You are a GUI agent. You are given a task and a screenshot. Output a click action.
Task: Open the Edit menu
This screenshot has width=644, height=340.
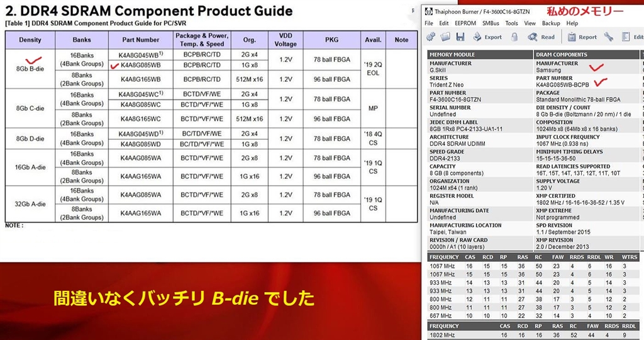[x=444, y=23]
